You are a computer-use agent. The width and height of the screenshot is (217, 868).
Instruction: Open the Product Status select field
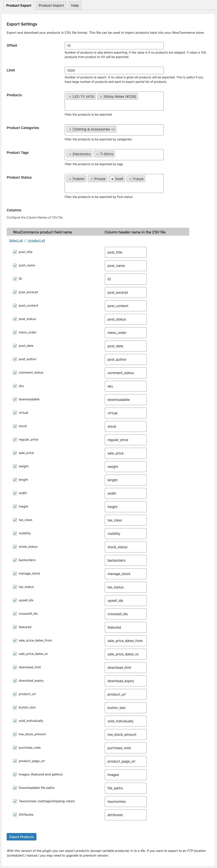(114, 188)
